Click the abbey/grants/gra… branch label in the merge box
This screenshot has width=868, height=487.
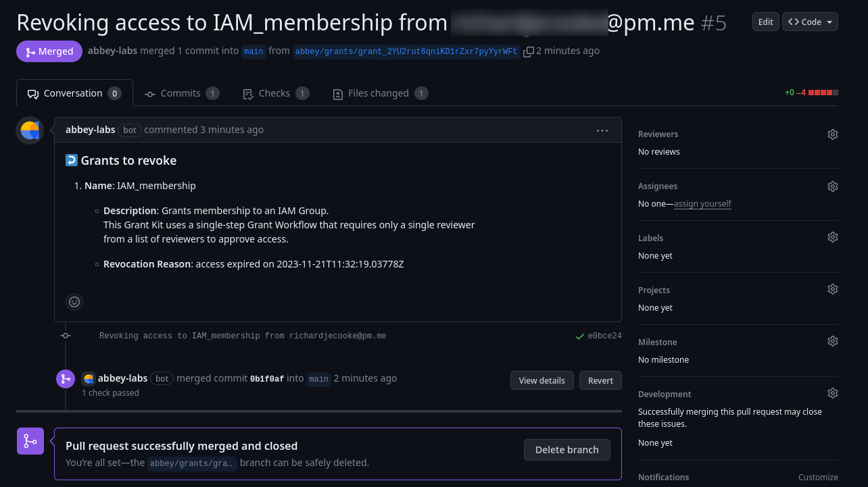192,463
